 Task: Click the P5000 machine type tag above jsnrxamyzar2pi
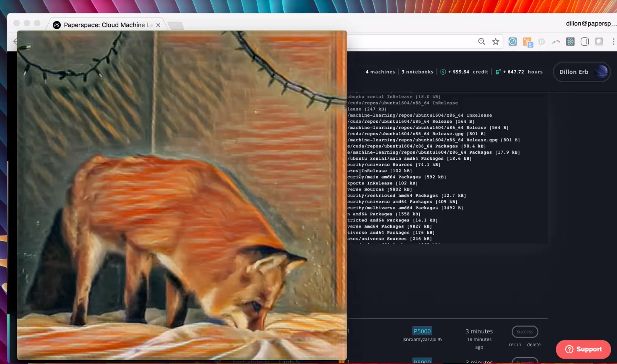coord(422,331)
